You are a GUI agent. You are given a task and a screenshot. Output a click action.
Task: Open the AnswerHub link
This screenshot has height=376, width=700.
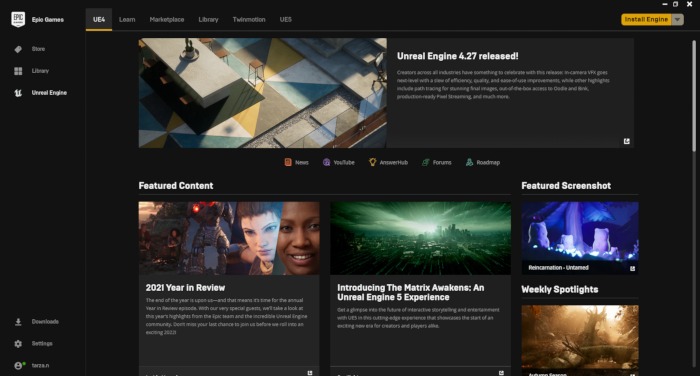(x=393, y=163)
